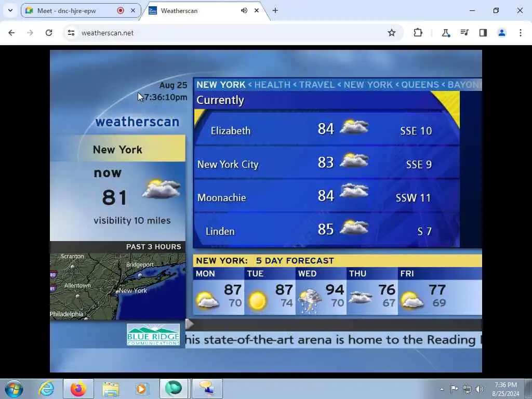Image resolution: width=532 pixels, height=399 pixels.
Task: Open the Extensions puzzle icon
Action: click(418, 33)
